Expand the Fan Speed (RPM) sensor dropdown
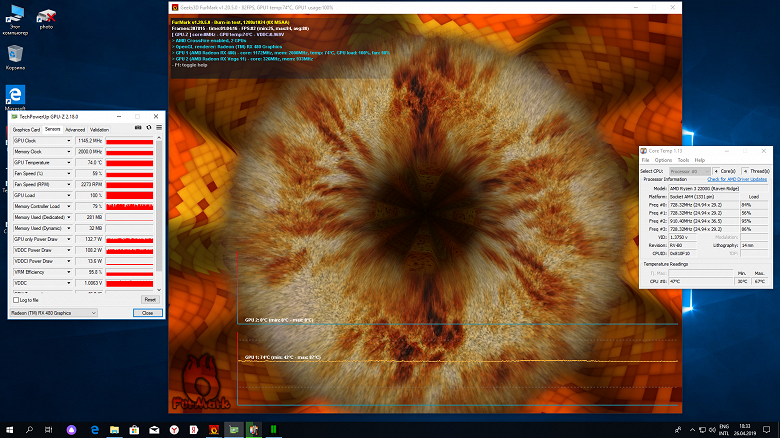Screen dimensions: 780x438 coord(69,185)
